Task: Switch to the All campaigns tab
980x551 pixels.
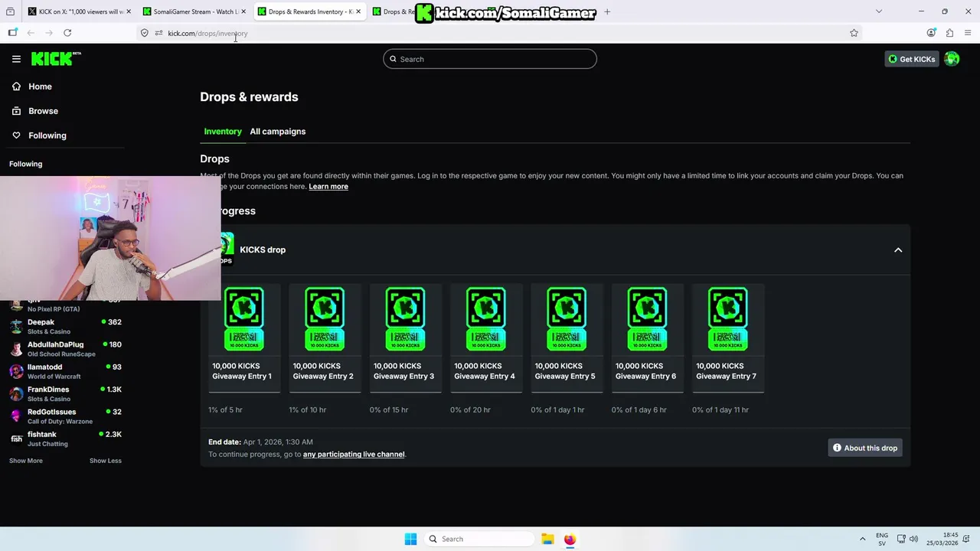Action: pyautogui.click(x=277, y=132)
